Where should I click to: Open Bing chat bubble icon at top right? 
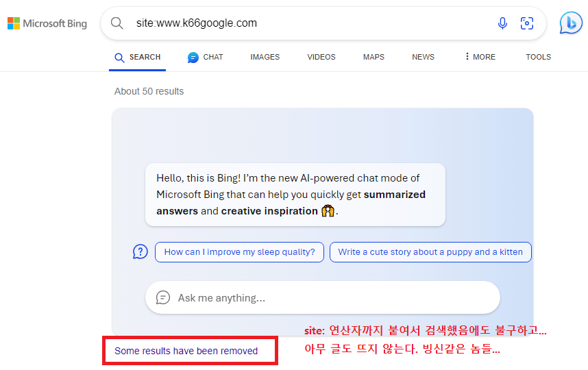pos(571,23)
